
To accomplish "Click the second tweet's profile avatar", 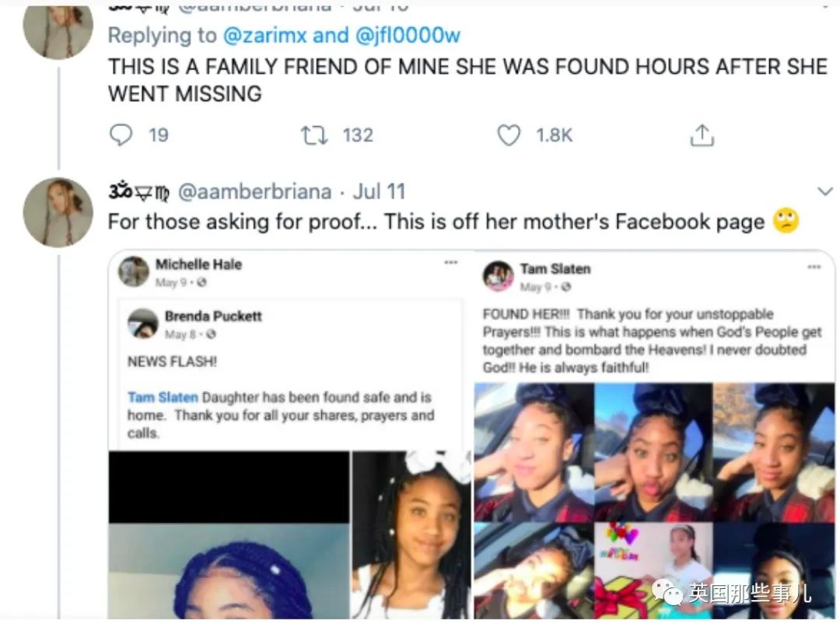I will coord(58,212).
